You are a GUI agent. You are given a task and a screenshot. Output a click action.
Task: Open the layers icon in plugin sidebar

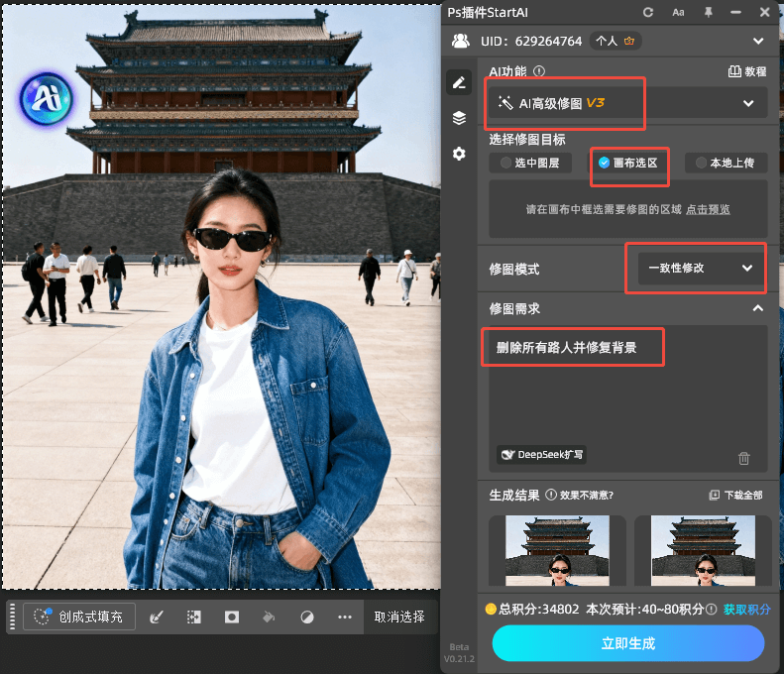459,118
